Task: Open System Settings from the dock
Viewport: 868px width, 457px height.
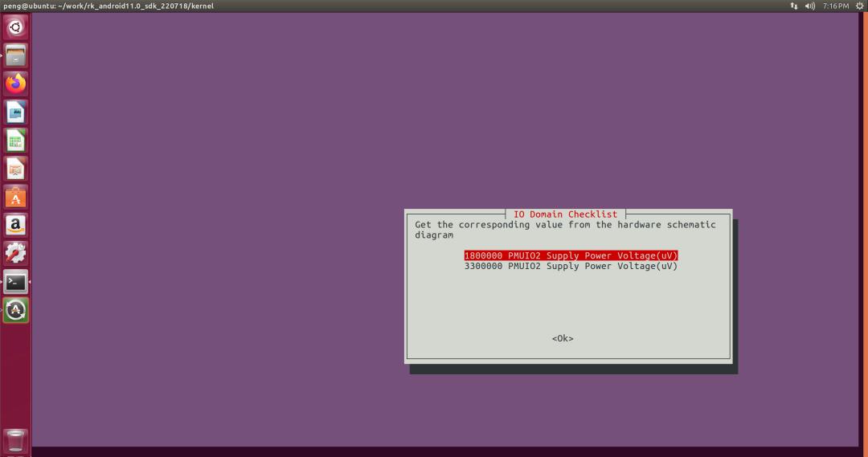Action: (x=16, y=253)
